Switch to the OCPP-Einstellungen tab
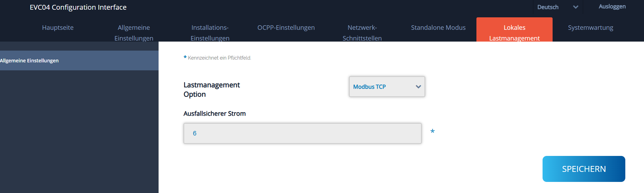Screen dimensions: 644x193 [x=286, y=28]
